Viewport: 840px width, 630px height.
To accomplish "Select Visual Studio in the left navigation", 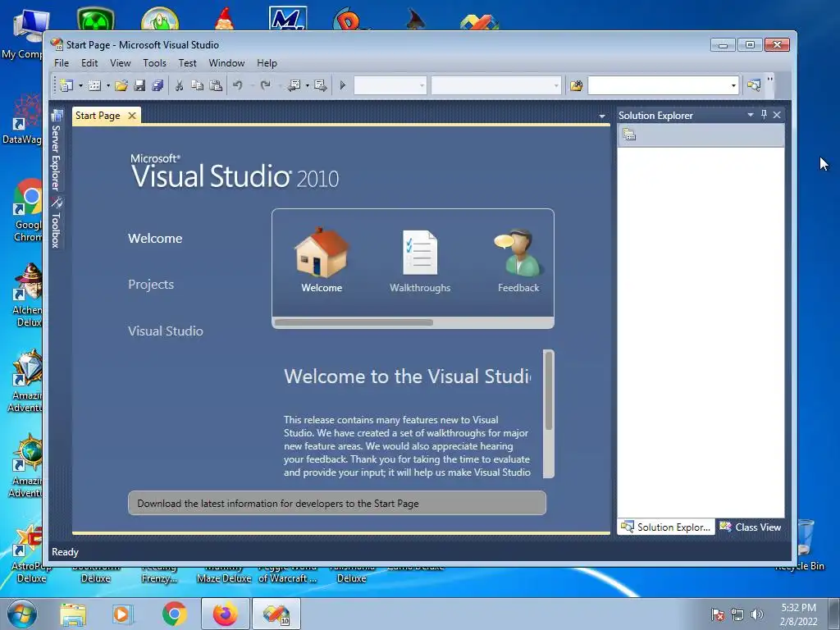I will coord(166,331).
